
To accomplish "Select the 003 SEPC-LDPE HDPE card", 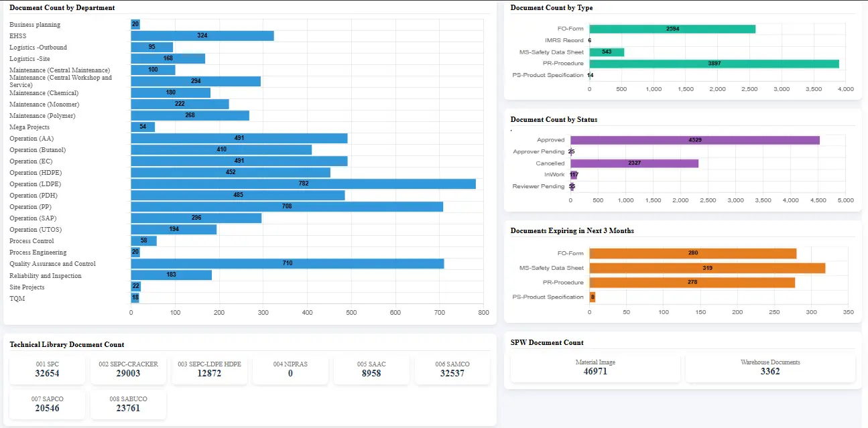I will 209,370.
